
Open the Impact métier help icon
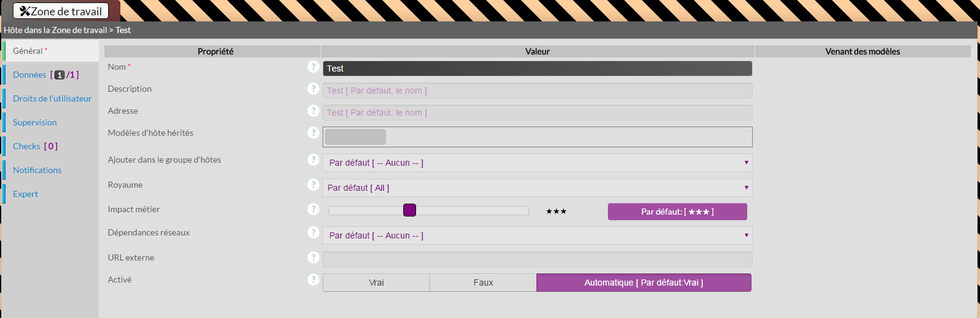point(313,209)
